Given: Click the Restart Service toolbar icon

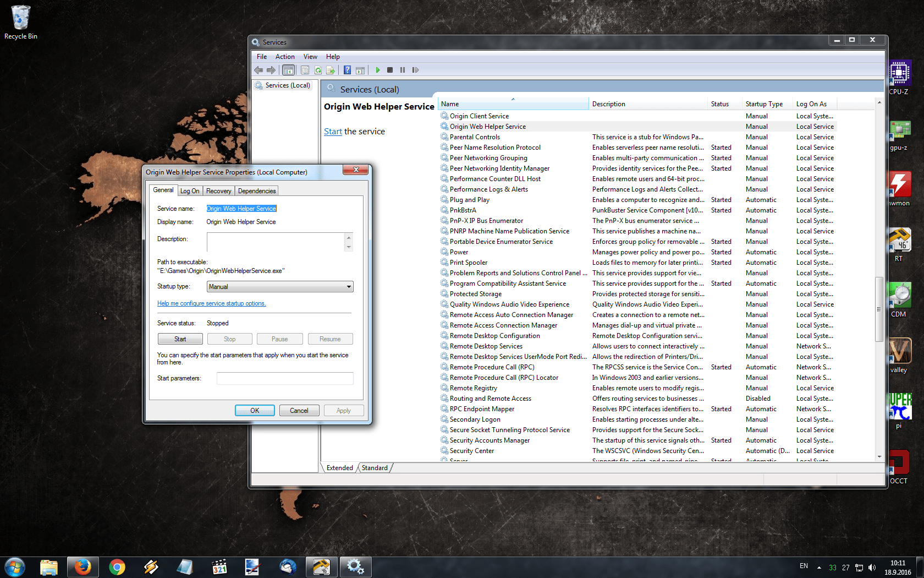Looking at the screenshot, I should (x=415, y=70).
